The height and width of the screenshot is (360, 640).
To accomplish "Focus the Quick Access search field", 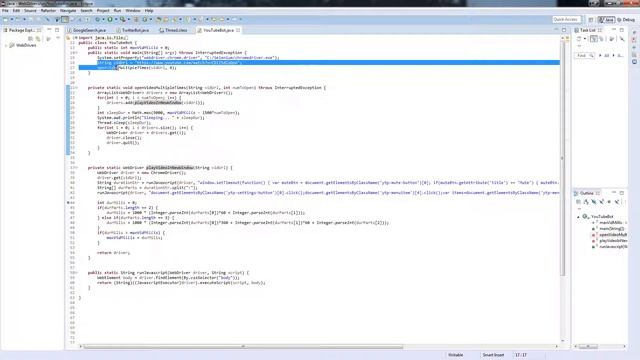I will (567, 20).
